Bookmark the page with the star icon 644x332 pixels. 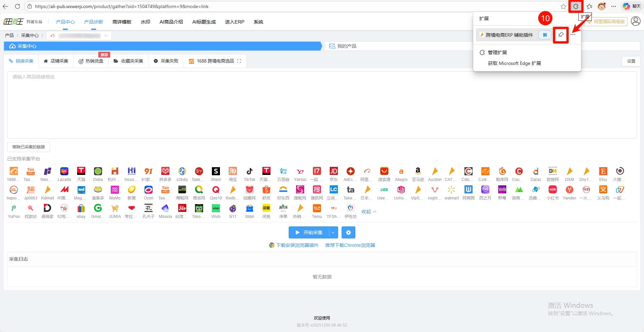[563, 6]
